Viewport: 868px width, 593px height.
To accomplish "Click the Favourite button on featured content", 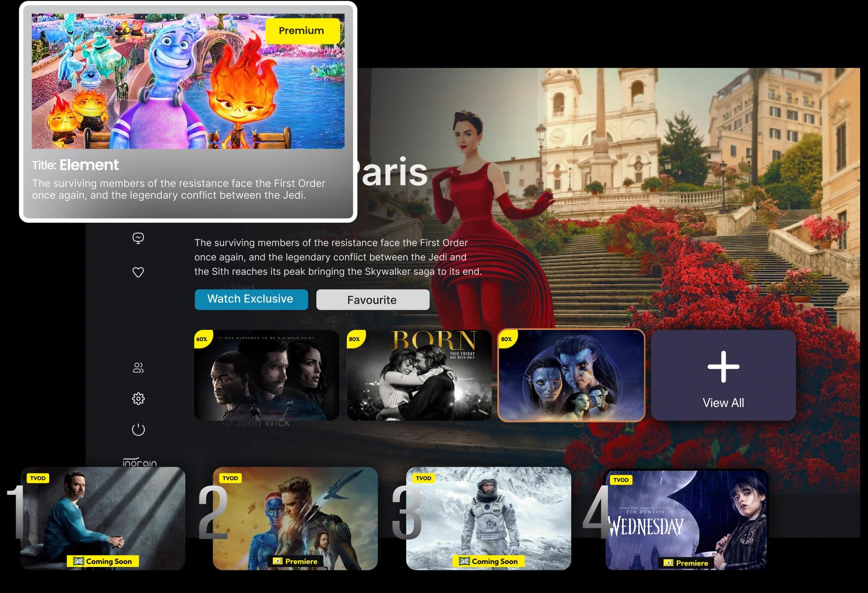I will pos(371,299).
